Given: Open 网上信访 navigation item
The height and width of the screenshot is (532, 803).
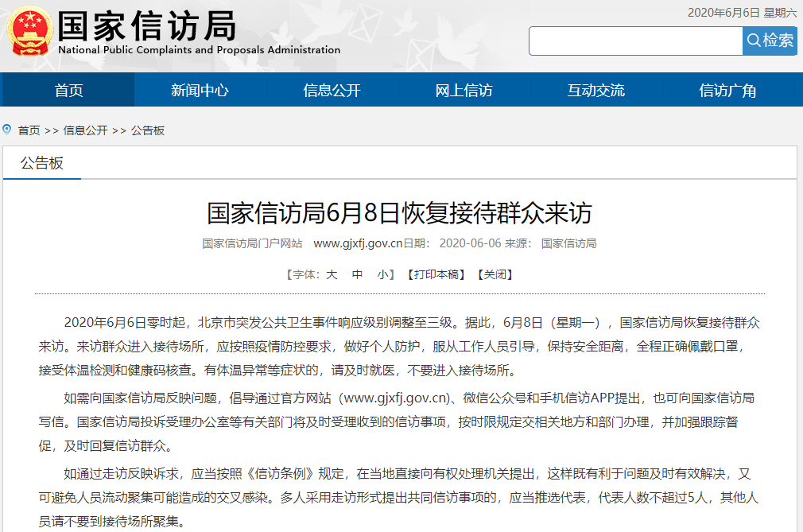Looking at the screenshot, I should click(464, 90).
